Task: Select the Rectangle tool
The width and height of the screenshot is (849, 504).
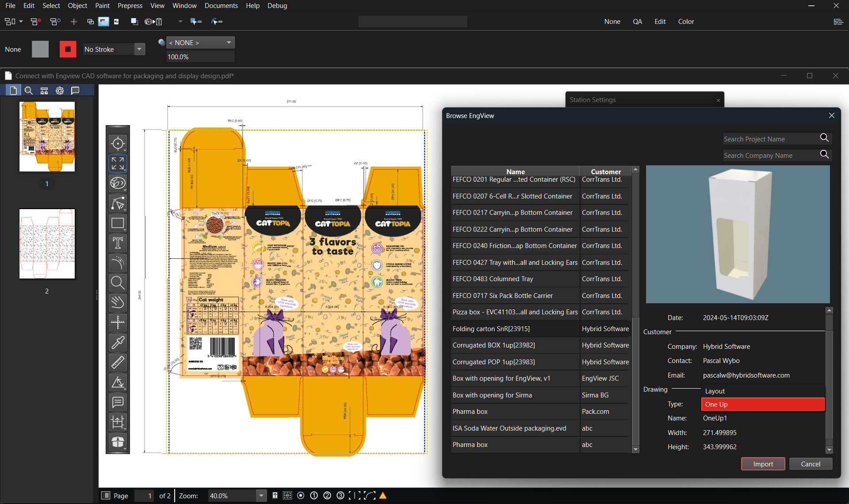Action: tap(118, 223)
